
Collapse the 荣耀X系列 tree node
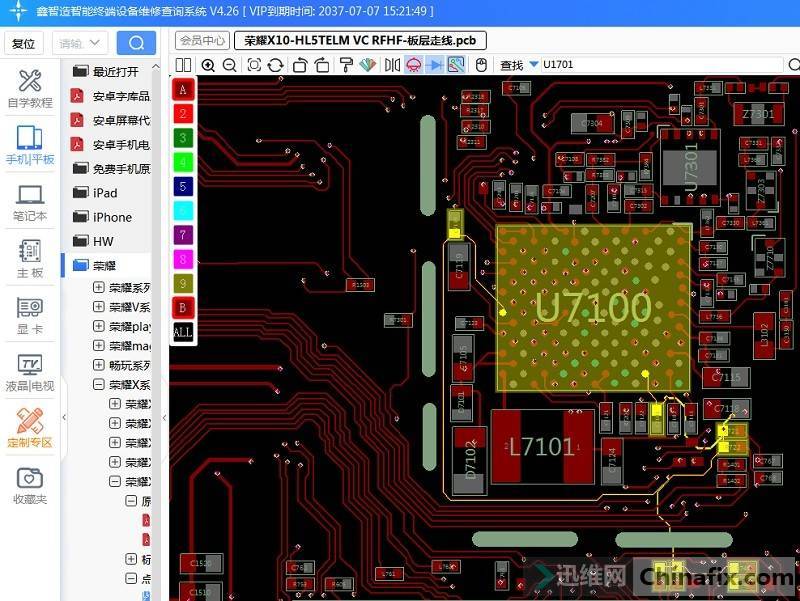pos(99,385)
